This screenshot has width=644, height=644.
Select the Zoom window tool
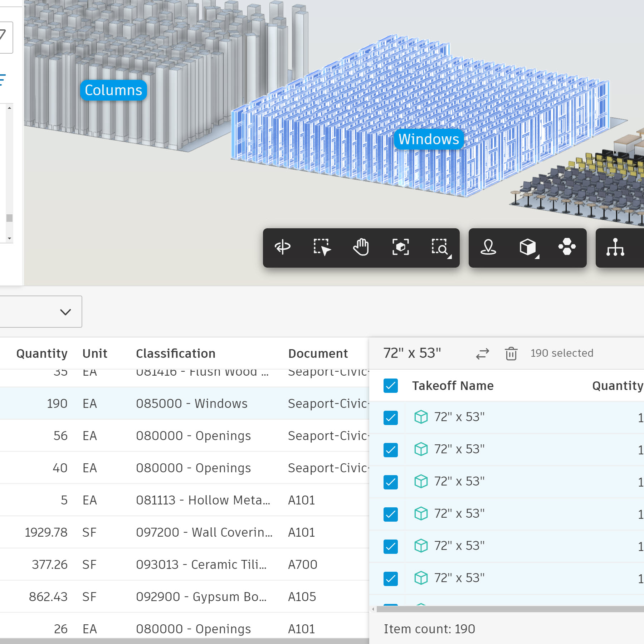tap(440, 247)
